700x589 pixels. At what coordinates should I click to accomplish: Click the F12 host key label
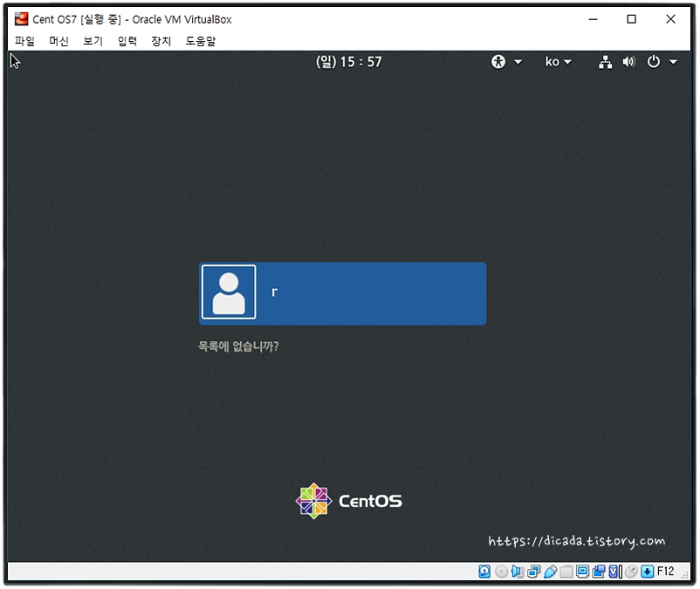point(665,572)
